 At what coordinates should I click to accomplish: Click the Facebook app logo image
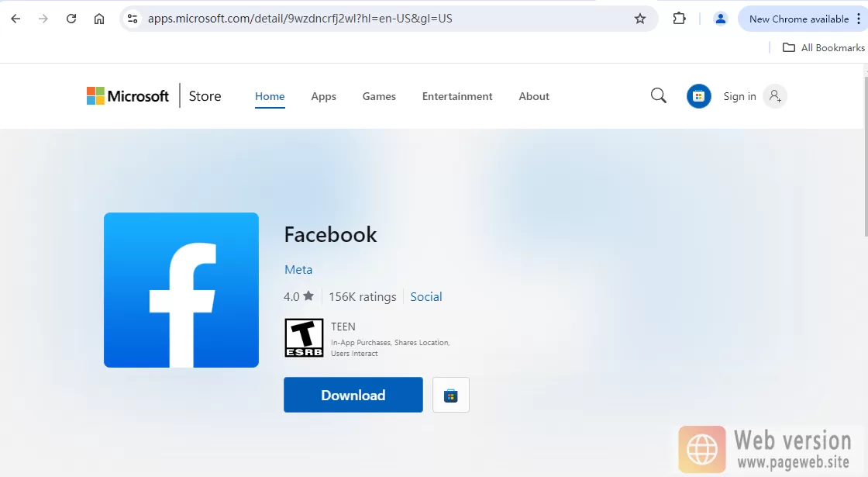[x=181, y=290]
